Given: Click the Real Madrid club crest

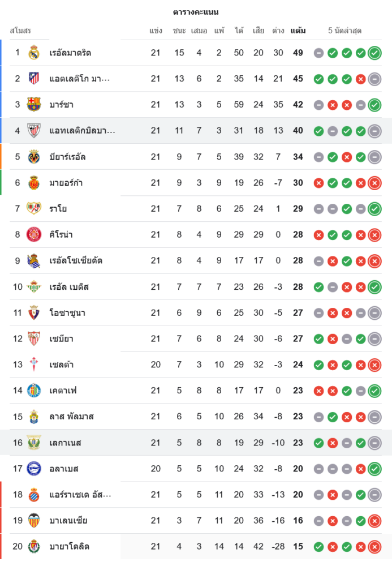Looking at the screenshot, I should [x=34, y=53].
